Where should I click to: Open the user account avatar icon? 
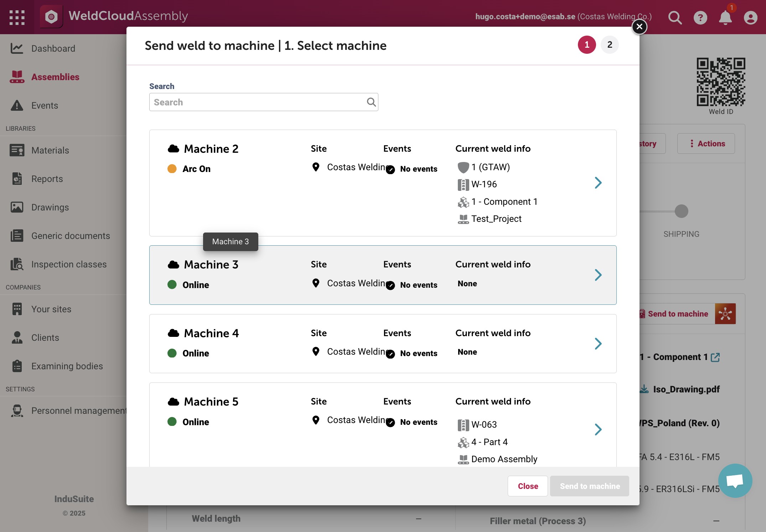click(750, 17)
